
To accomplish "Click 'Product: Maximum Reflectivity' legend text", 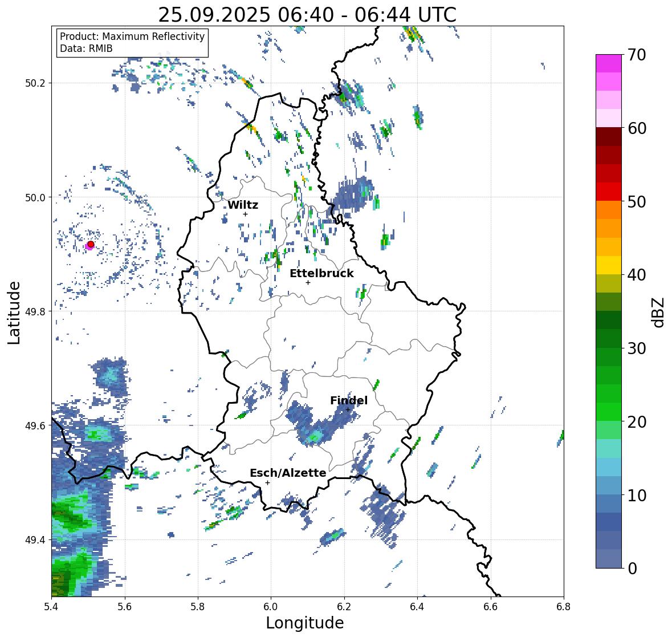I will tap(132, 36).
